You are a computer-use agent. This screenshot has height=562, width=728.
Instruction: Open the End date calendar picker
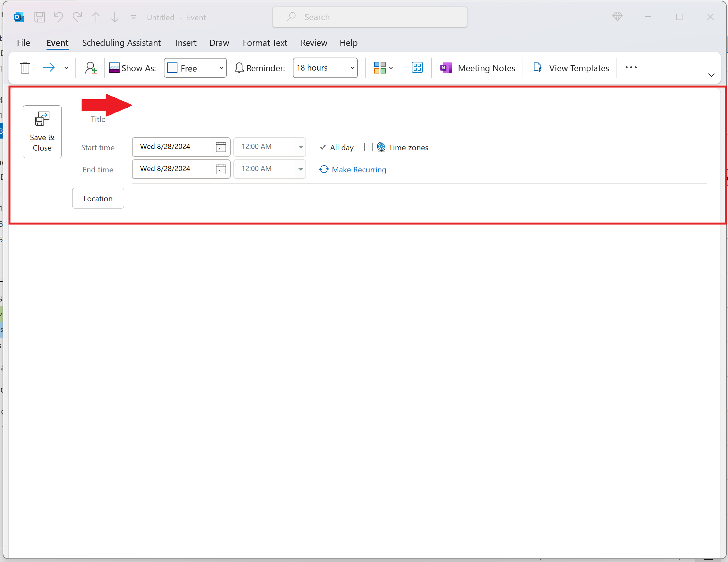tap(221, 169)
